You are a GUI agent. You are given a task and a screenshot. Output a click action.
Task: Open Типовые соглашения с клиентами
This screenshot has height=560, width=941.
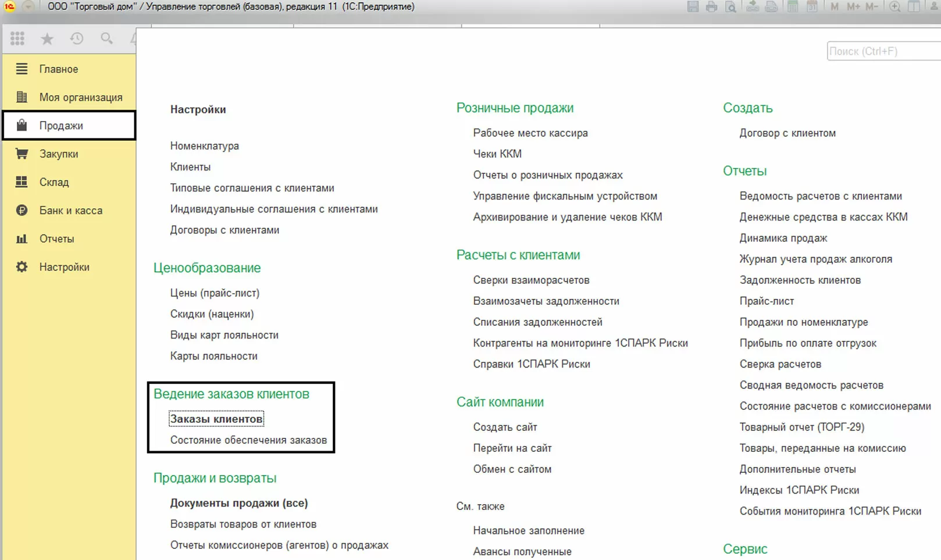pyautogui.click(x=252, y=188)
